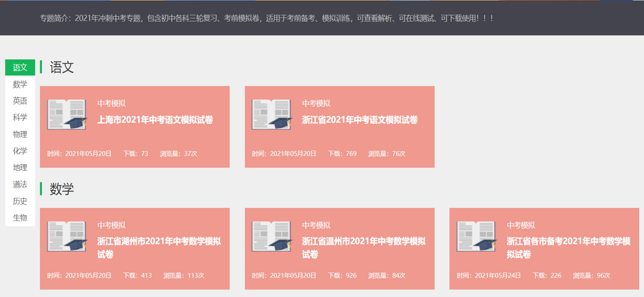The height and width of the screenshot is (297, 644).
Task: Click 浏览量：96次 text
Action: tap(591, 275)
